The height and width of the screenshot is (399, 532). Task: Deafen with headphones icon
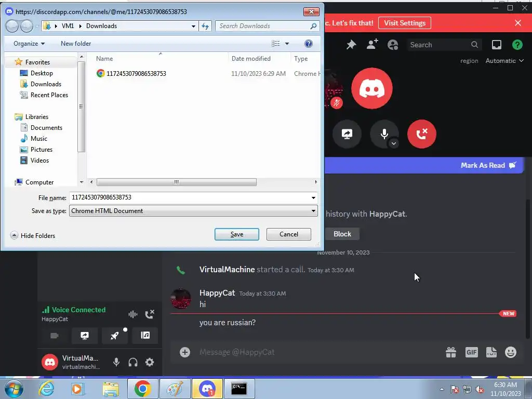point(133,362)
